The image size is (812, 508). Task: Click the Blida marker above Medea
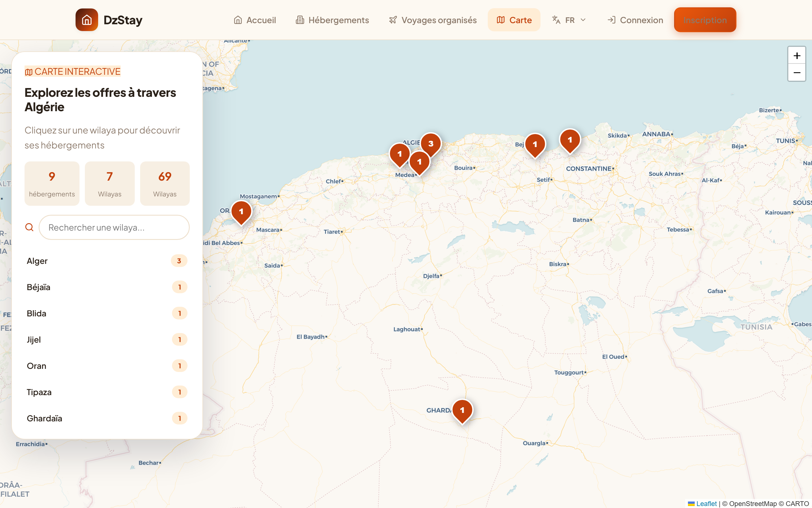click(x=420, y=163)
